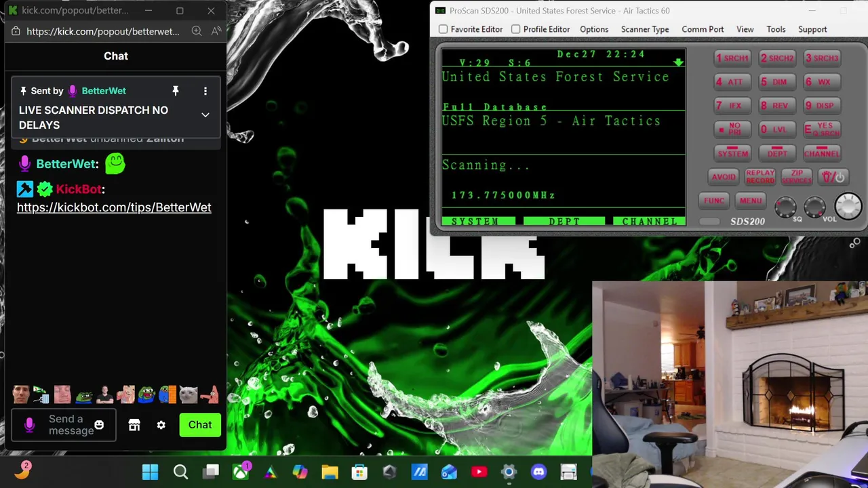This screenshot has width=868, height=488.
Task: Click the AVOID button
Action: click(724, 177)
